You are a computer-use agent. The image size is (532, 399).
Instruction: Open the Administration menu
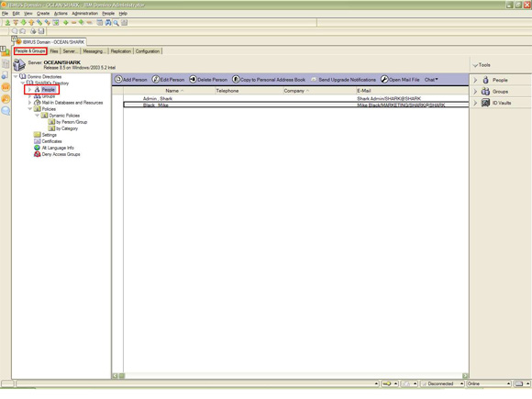point(84,13)
